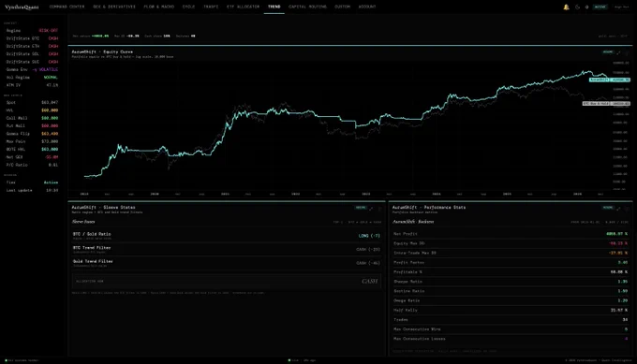
Task: Click the Resume badge on Performance Stats panel
Action: pyautogui.click(x=608, y=208)
